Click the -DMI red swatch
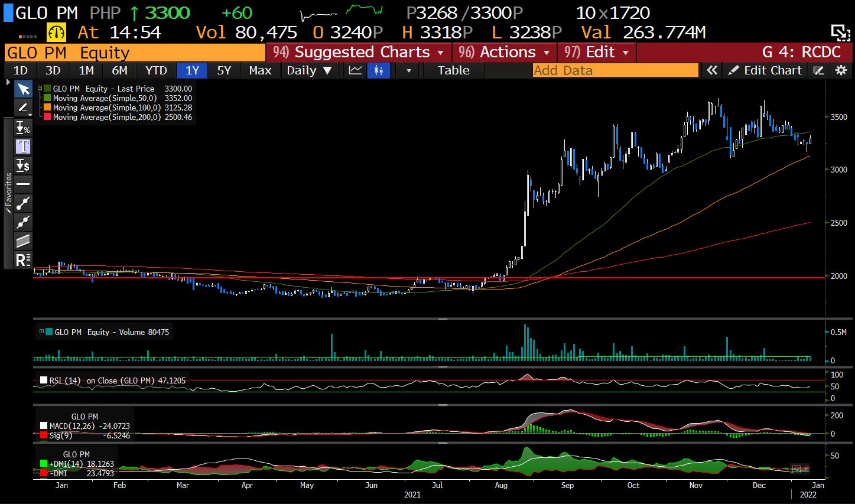 click(43, 473)
